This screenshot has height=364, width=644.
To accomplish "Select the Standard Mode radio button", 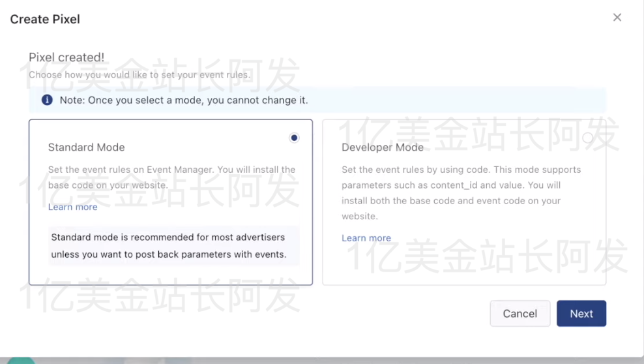I will (x=294, y=138).
